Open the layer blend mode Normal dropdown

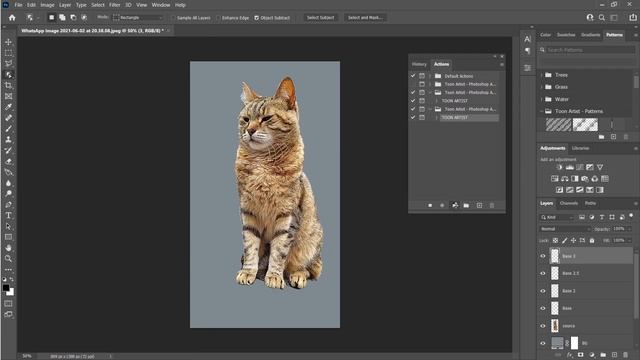coord(565,229)
